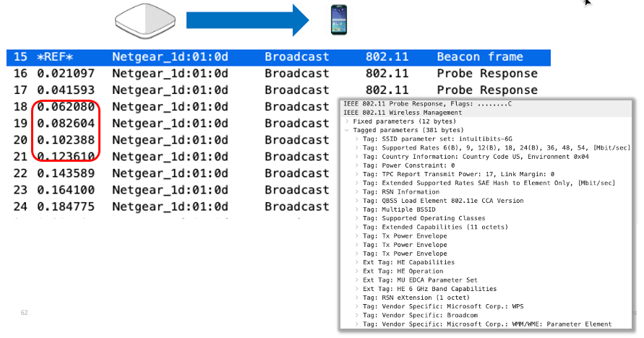Select the 'IEEE 802.11 Wireless Management' line

[403, 113]
